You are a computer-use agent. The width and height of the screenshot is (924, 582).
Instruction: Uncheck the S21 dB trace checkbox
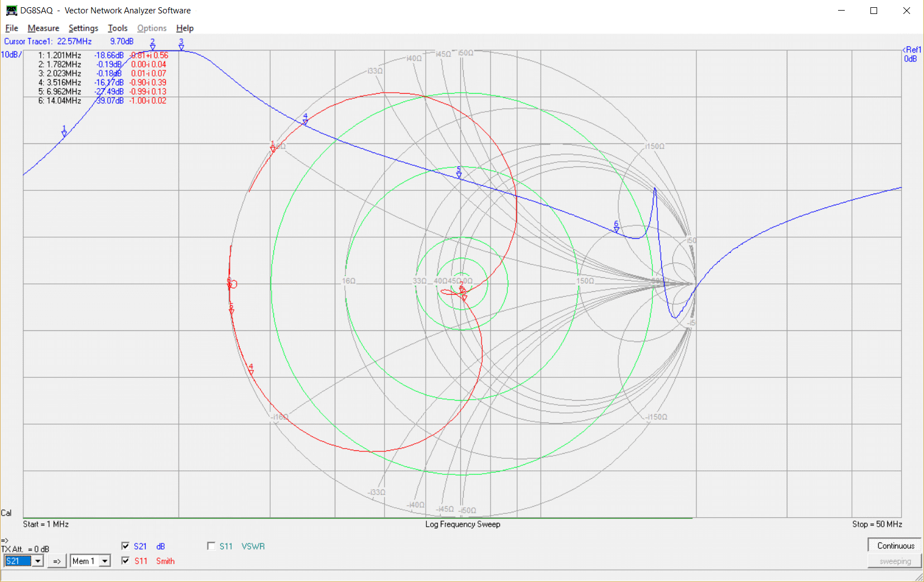pyautogui.click(x=126, y=546)
